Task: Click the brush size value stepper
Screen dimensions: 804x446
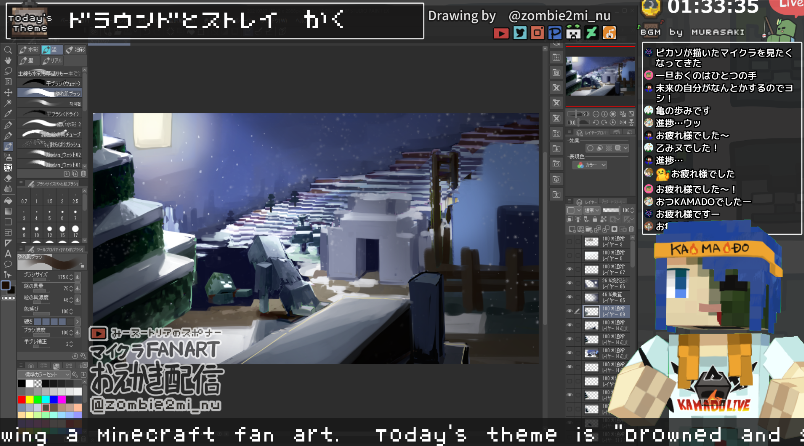Action: tap(71, 277)
